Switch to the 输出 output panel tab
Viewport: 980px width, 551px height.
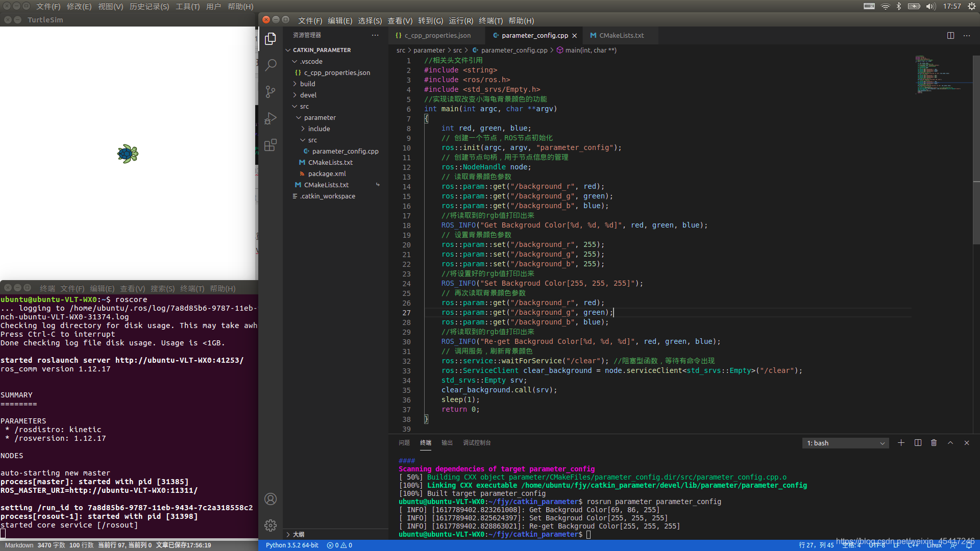click(x=447, y=443)
